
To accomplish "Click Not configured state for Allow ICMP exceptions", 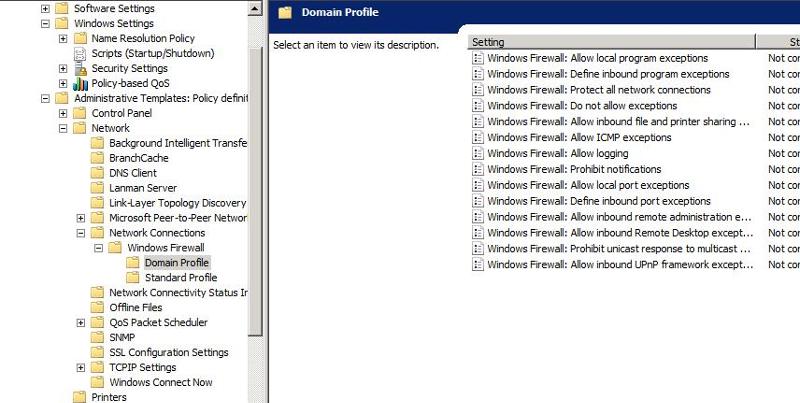I will tap(784, 137).
